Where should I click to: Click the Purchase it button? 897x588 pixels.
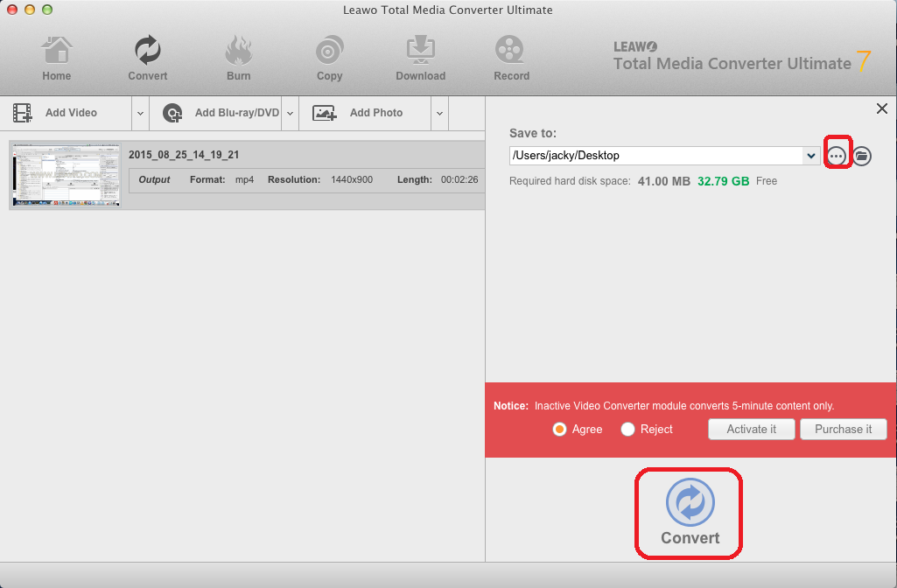(844, 429)
